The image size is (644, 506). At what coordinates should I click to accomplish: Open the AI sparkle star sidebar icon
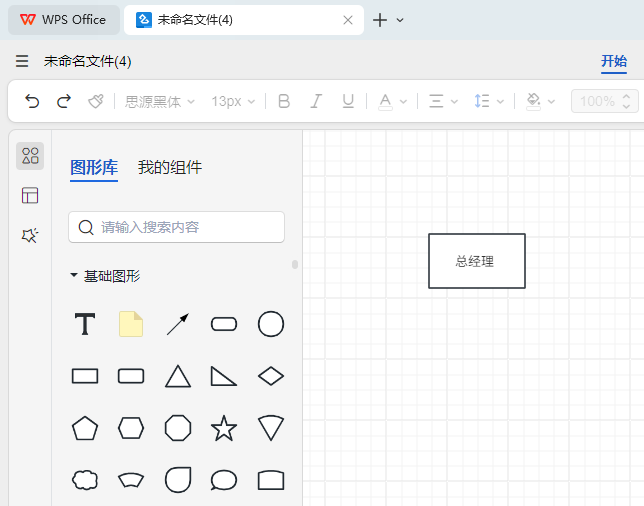(x=30, y=235)
